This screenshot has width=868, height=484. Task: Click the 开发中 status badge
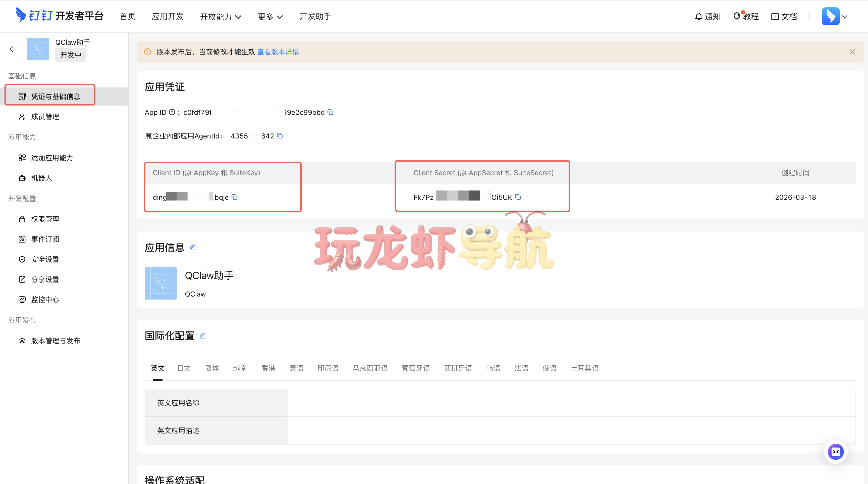[x=71, y=55]
